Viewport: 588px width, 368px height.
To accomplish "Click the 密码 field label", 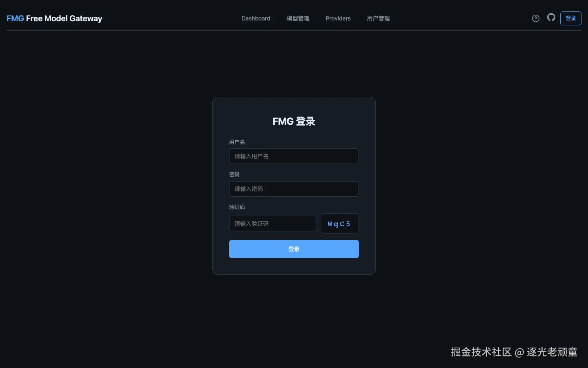I will (x=234, y=174).
